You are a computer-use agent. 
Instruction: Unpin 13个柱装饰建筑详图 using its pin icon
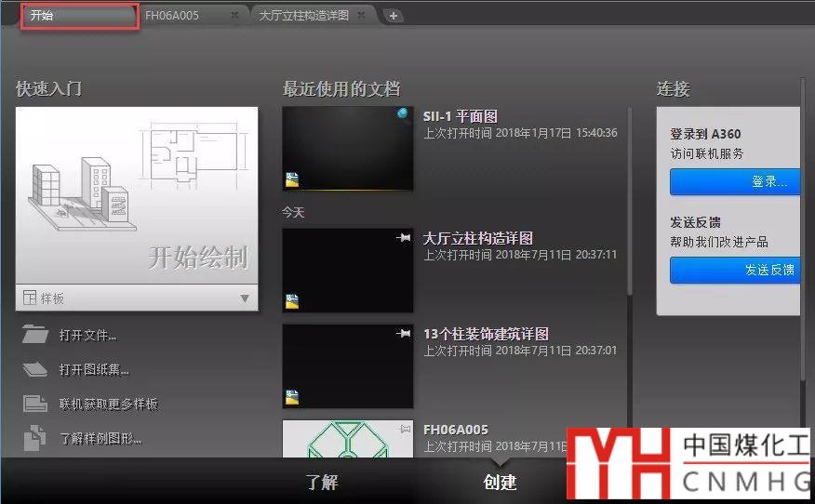(404, 333)
